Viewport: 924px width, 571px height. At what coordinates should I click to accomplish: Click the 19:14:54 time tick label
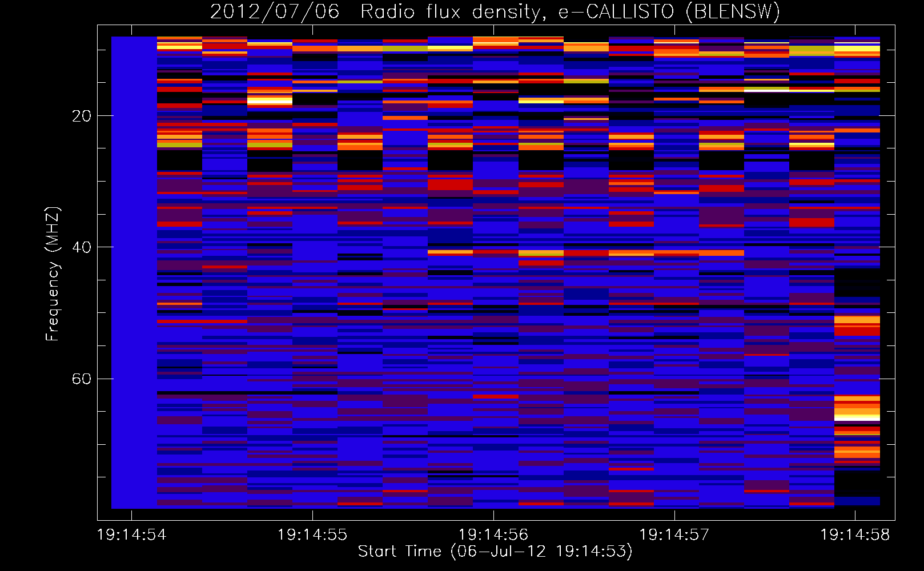point(132,534)
